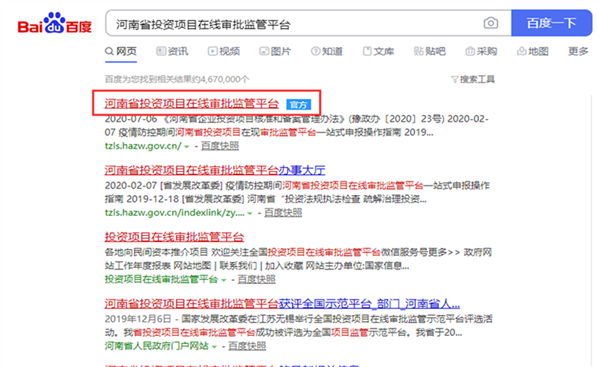The image size is (598, 367).
Task: Open 百度快照 for first result
Action: [x=220, y=146]
